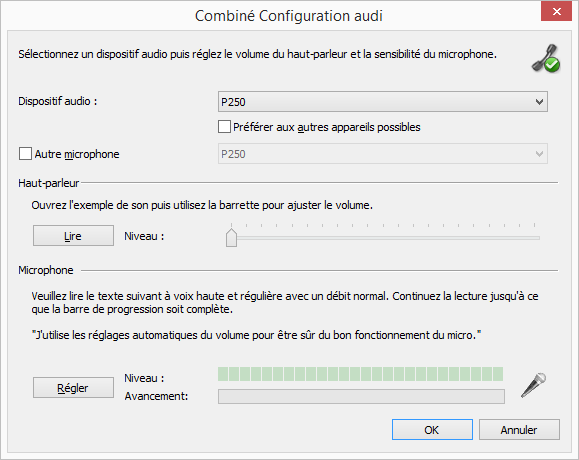Click the middle of the speaker volume slider track
Image resolution: width=579 pixels, height=460 pixels.
click(x=383, y=238)
